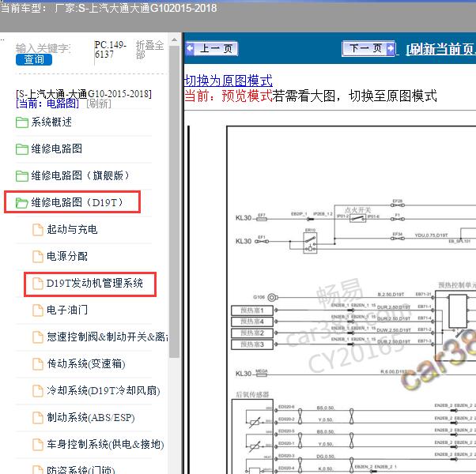Click right arrow icon on 下一页 button
The height and width of the screenshot is (474, 476).
coord(391,48)
